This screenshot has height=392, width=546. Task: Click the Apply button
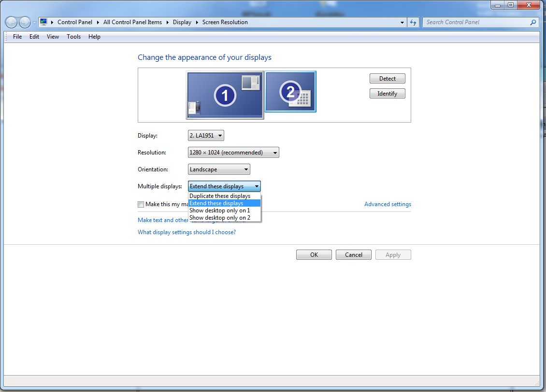click(393, 254)
